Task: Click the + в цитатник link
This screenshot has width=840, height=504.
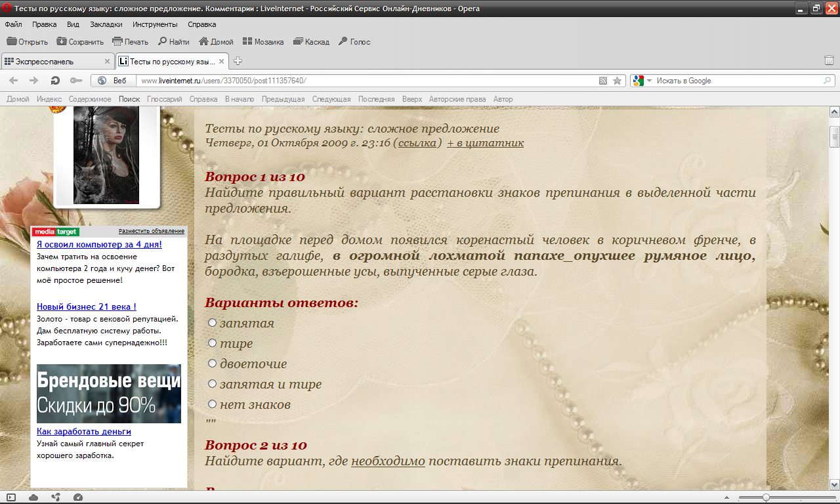Action: [485, 142]
